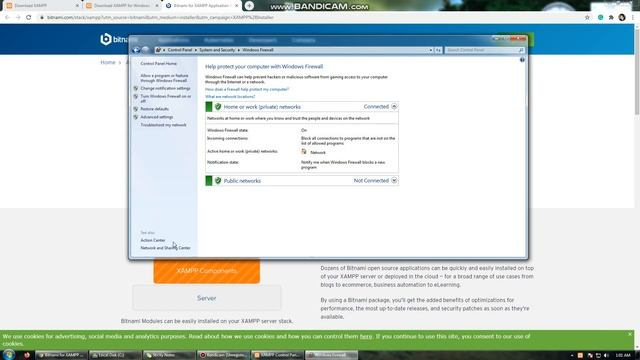Screen dimensions: 640x360
Task: Open Troubleshoot my network link
Action: [163, 125]
